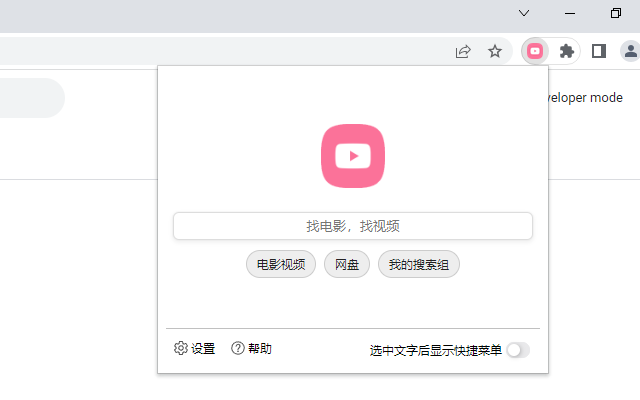Screen dimensions: 640x400
Task: Expand the tab search chevron
Action: pyautogui.click(x=524, y=13)
